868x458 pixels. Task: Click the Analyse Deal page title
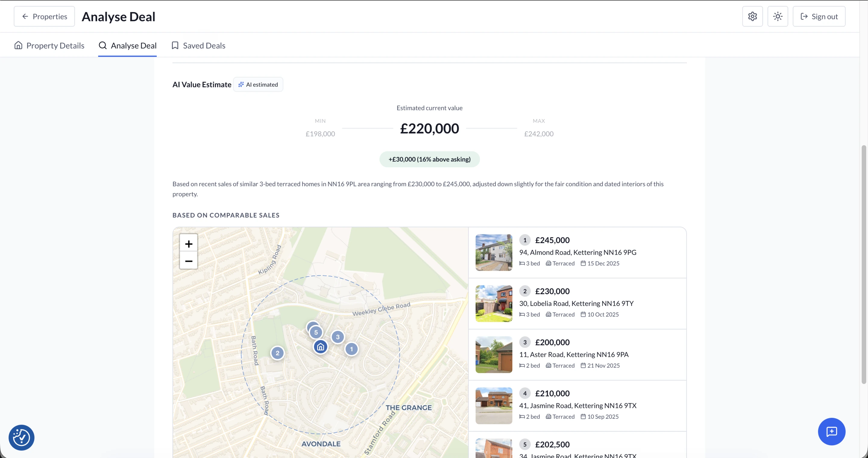click(119, 17)
